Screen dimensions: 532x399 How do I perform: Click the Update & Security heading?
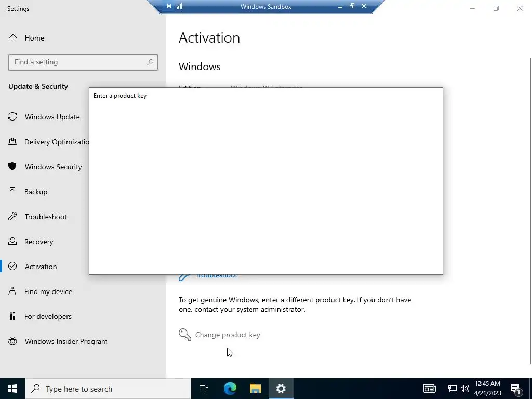[38, 87]
